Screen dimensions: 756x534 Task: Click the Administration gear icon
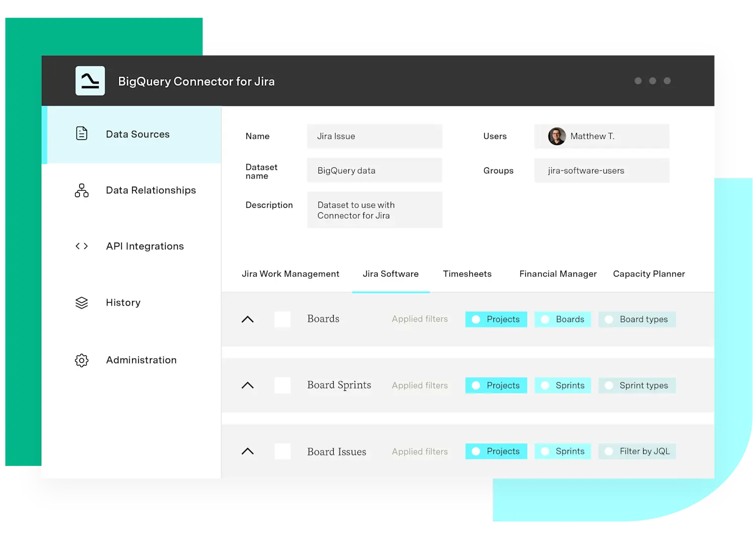(x=82, y=360)
